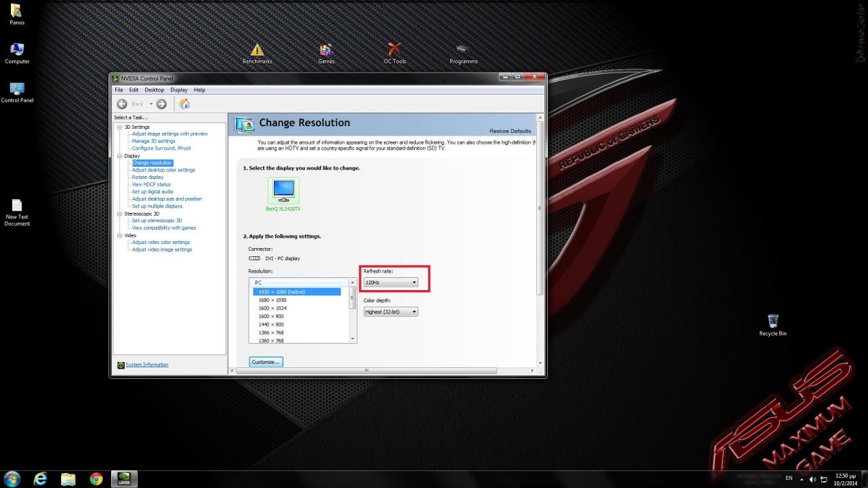Open the Display menu
This screenshot has height=488, width=868.
click(x=179, y=89)
